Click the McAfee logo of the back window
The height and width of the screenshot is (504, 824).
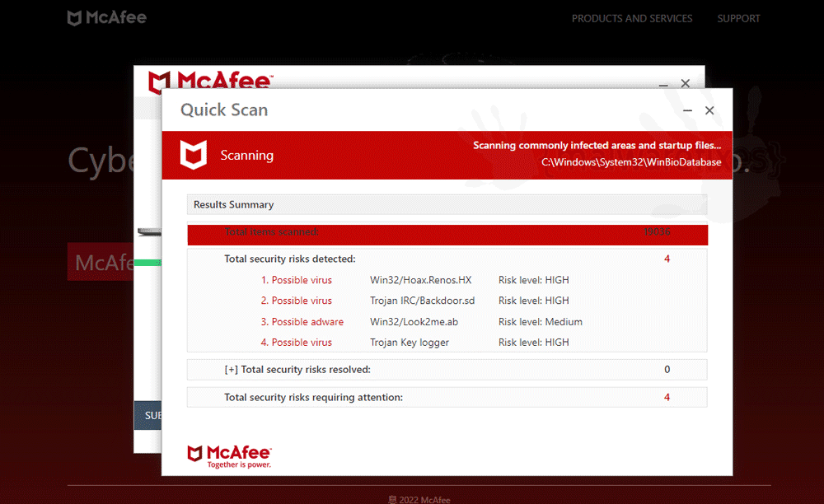[209, 81]
